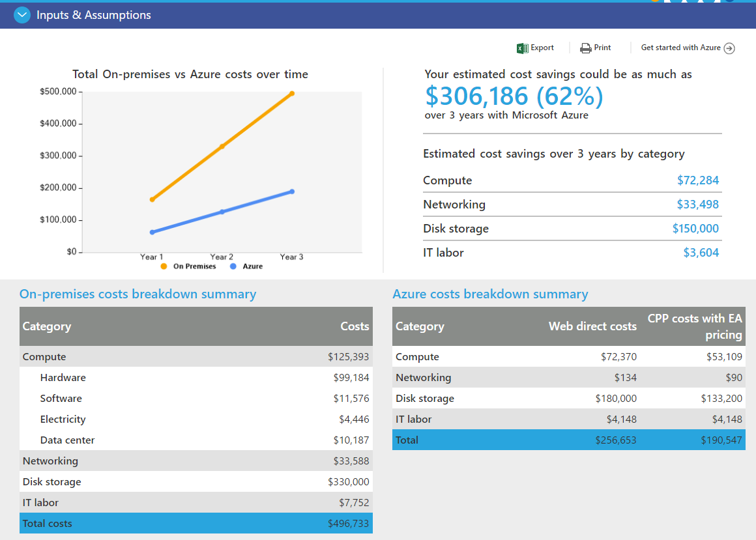Image resolution: width=756 pixels, height=540 pixels.
Task: Click the Compute savings value $72,284
Action: [697, 180]
